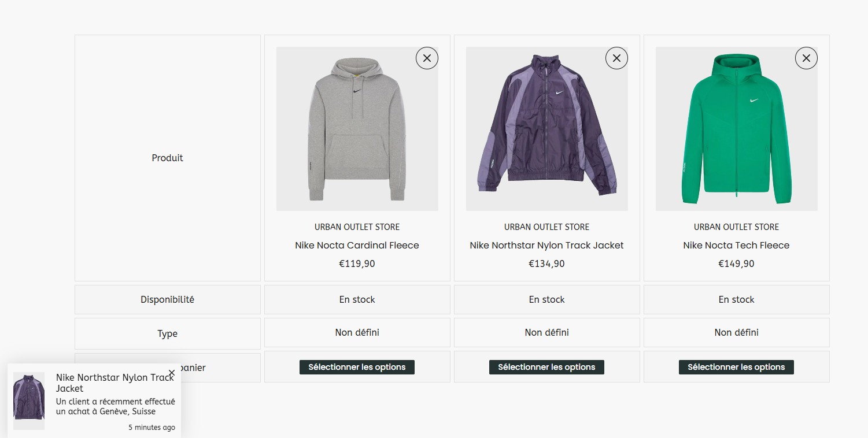This screenshot has width=868, height=438.
Task: Click the notification's Nike Northstar Nylon Track Jacket title
Action: [110, 383]
